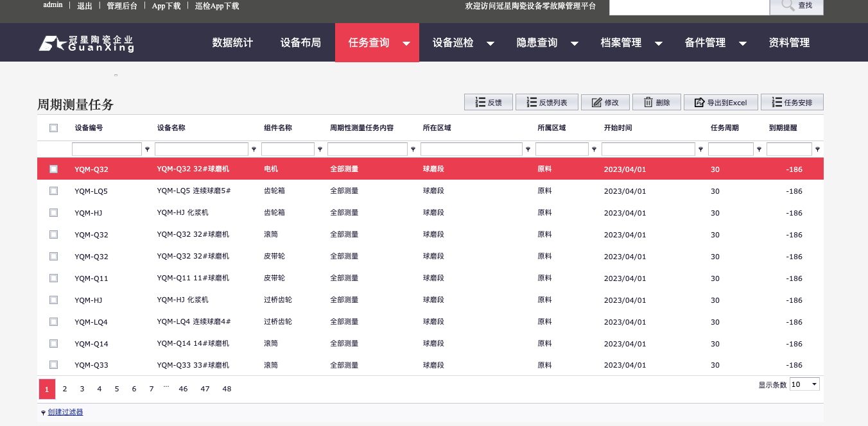
Task: Check the YQM-Q11 皮带轮 row checkbox
Action: (x=53, y=278)
